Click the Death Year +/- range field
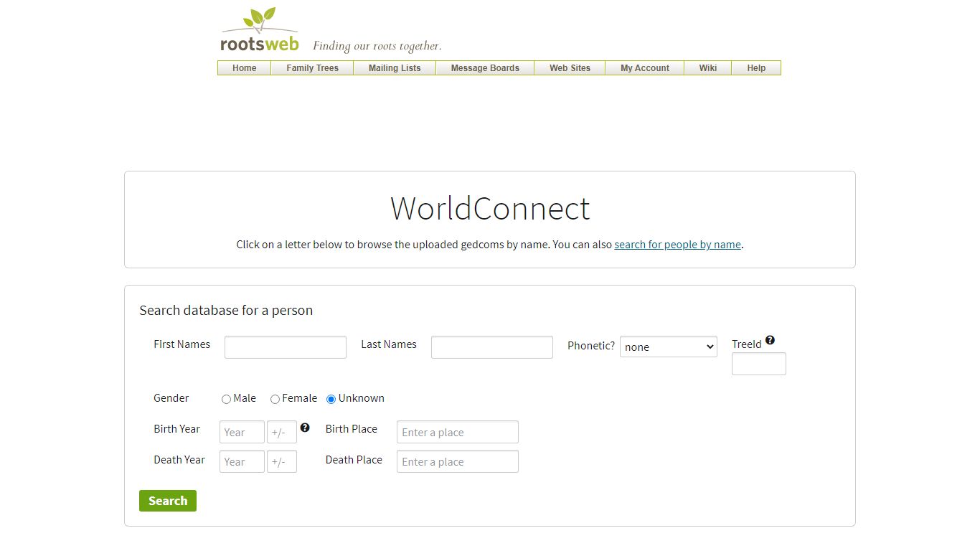The height and width of the screenshot is (551, 980). point(282,461)
